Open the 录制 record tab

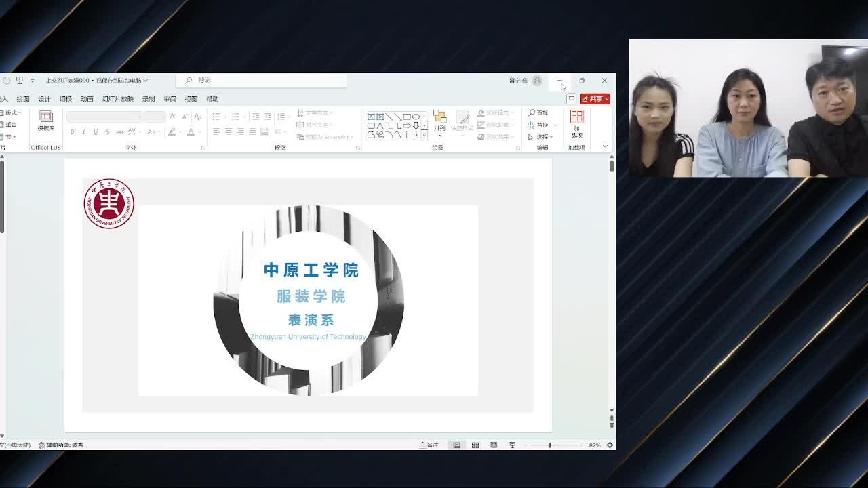click(149, 99)
